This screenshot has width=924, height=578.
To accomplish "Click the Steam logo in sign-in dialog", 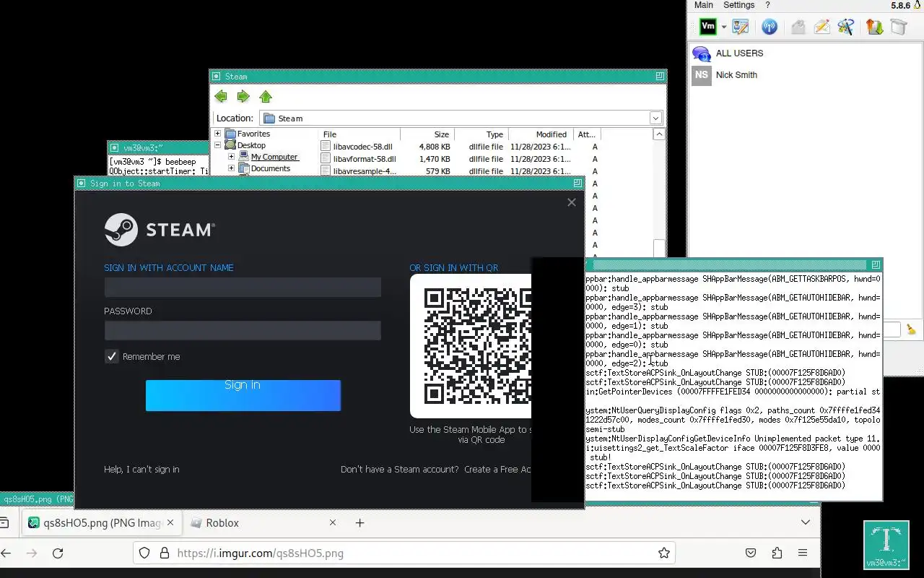I will coord(160,230).
